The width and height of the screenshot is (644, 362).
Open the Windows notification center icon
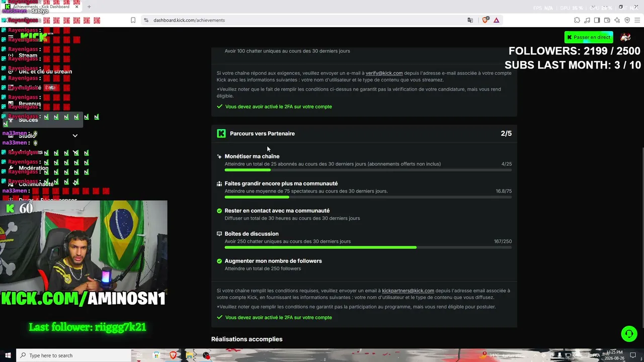(633, 355)
